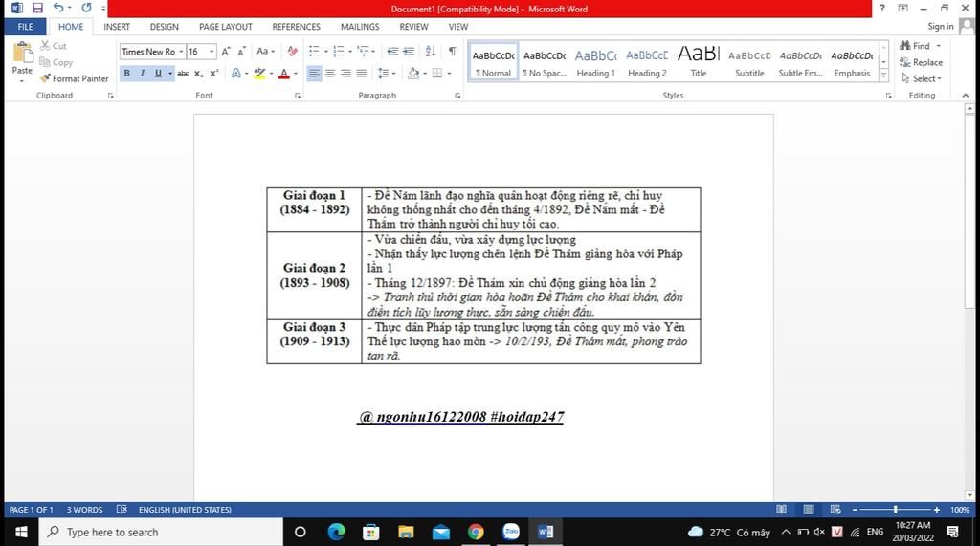Switch to the REVIEW tab
Viewport: 980px width, 546px height.
413,26
